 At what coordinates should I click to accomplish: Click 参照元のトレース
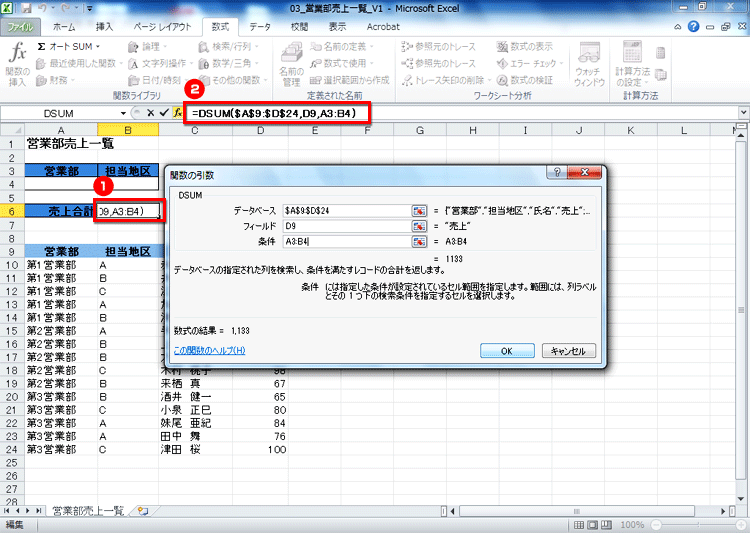point(439,46)
